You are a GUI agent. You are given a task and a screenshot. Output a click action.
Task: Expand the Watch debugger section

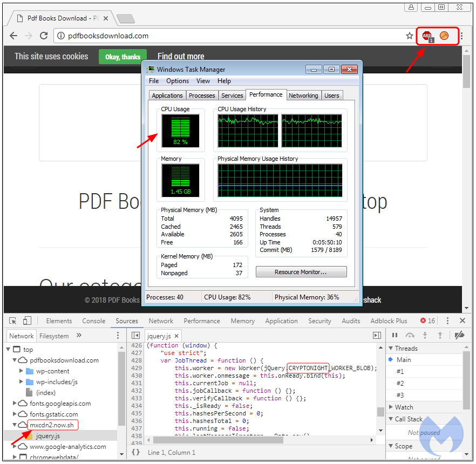click(x=391, y=407)
